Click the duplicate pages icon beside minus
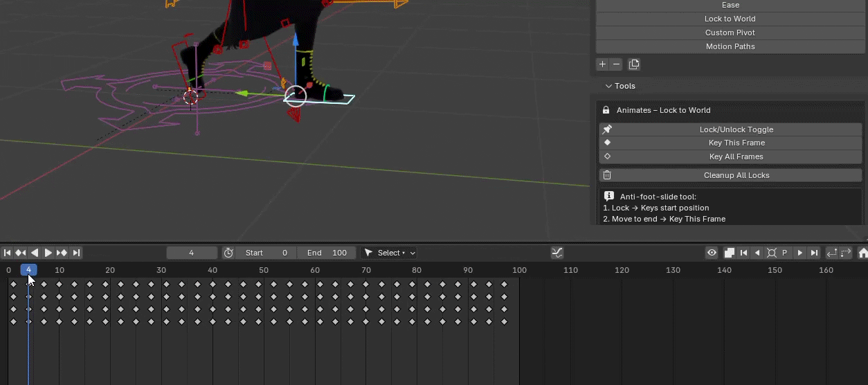The image size is (868, 385). coord(634,64)
